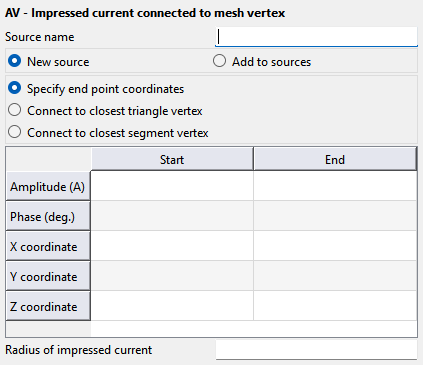
Task: Select Connect to closest segment vertex
Action: pos(108,133)
